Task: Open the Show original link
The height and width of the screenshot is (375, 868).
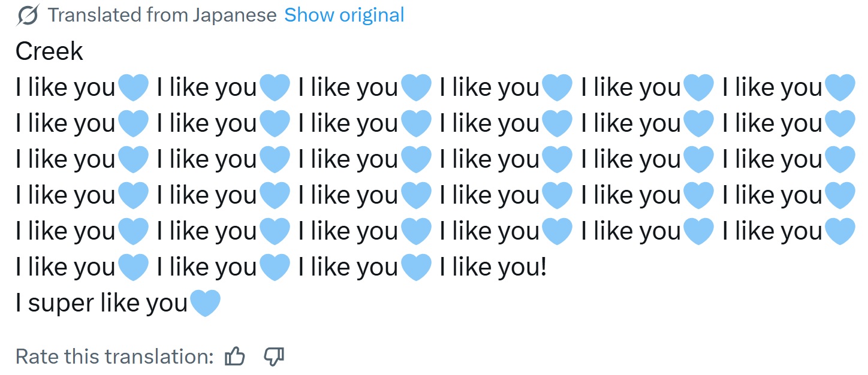Action: tap(344, 15)
